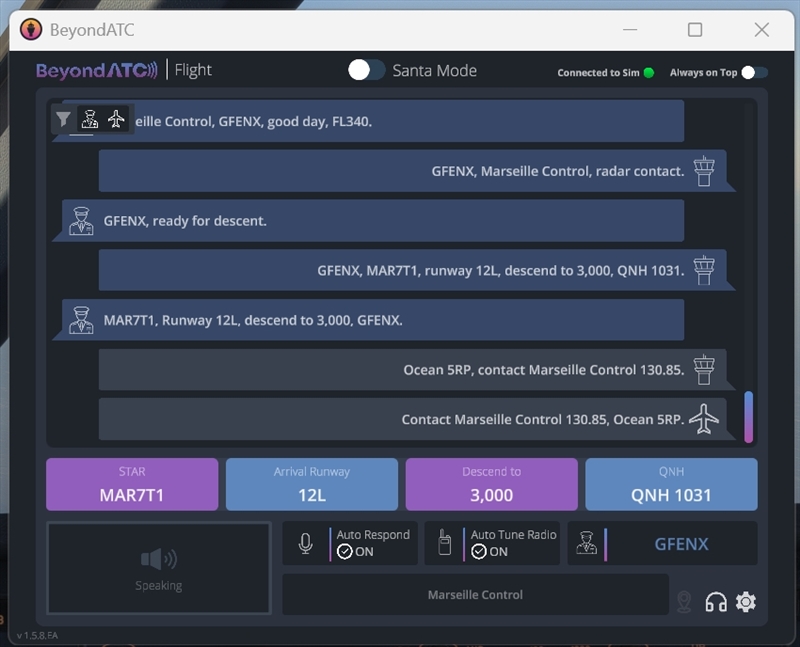Open the Arrival Runway 12L selector

tap(311, 484)
